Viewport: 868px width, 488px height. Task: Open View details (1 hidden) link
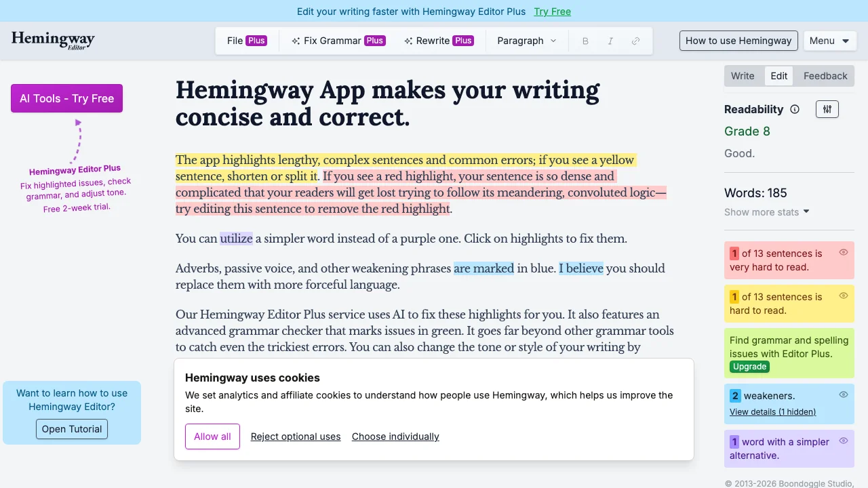772,412
